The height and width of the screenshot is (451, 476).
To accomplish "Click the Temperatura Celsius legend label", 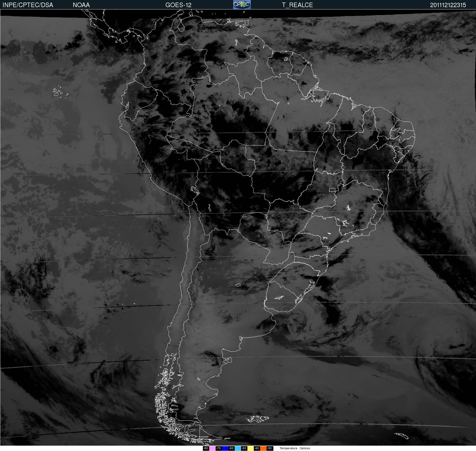I will coord(295,448).
